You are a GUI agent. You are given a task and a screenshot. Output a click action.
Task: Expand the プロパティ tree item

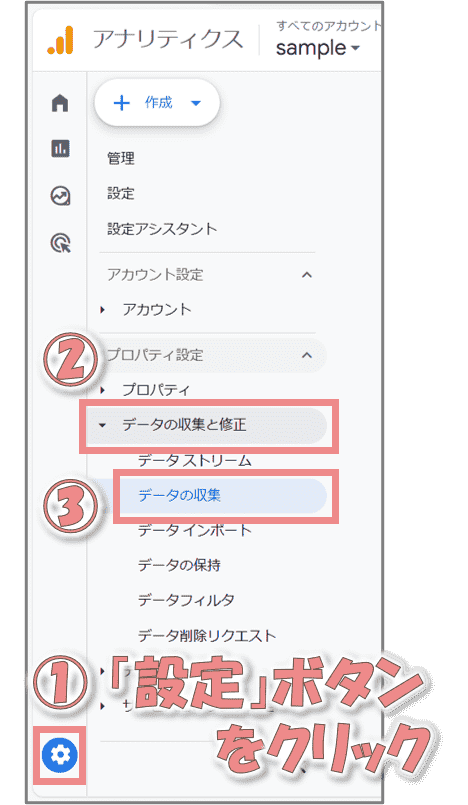(145, 390)
